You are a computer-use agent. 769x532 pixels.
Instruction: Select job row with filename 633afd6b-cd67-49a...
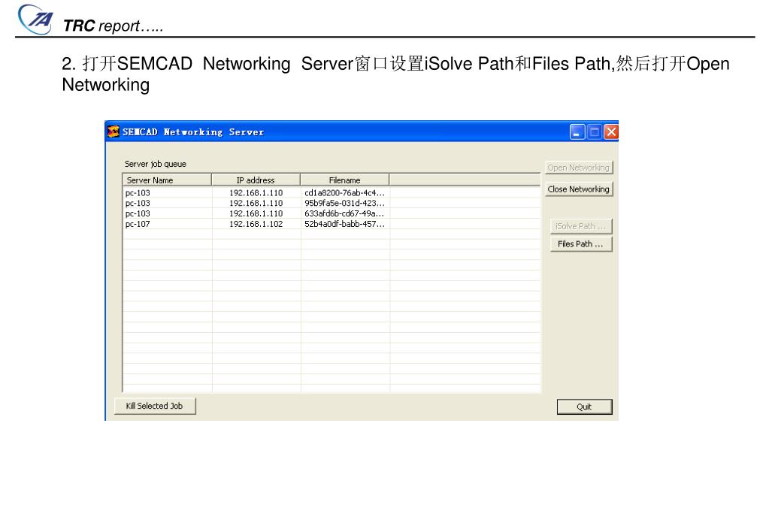pyautogui.click(x=332, y=213)
